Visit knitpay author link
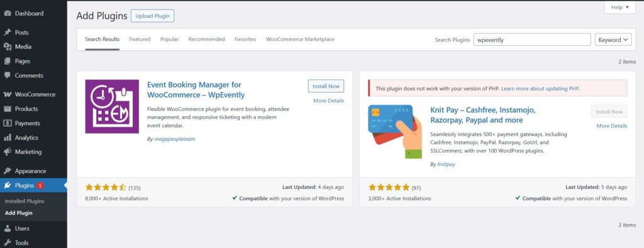Image resolution: width=644 pixels, height=248 pixels. [446, 164]
